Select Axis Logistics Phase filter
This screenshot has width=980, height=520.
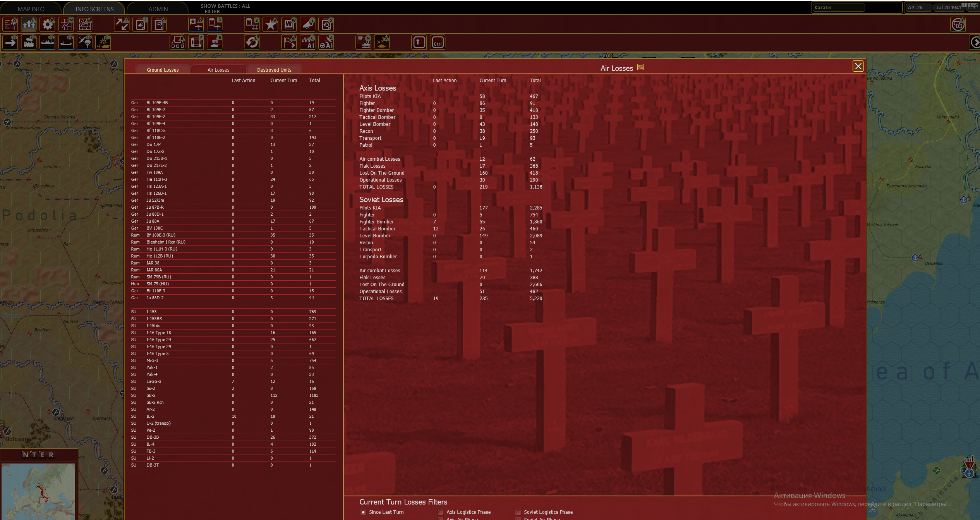(x=441, y=512)
